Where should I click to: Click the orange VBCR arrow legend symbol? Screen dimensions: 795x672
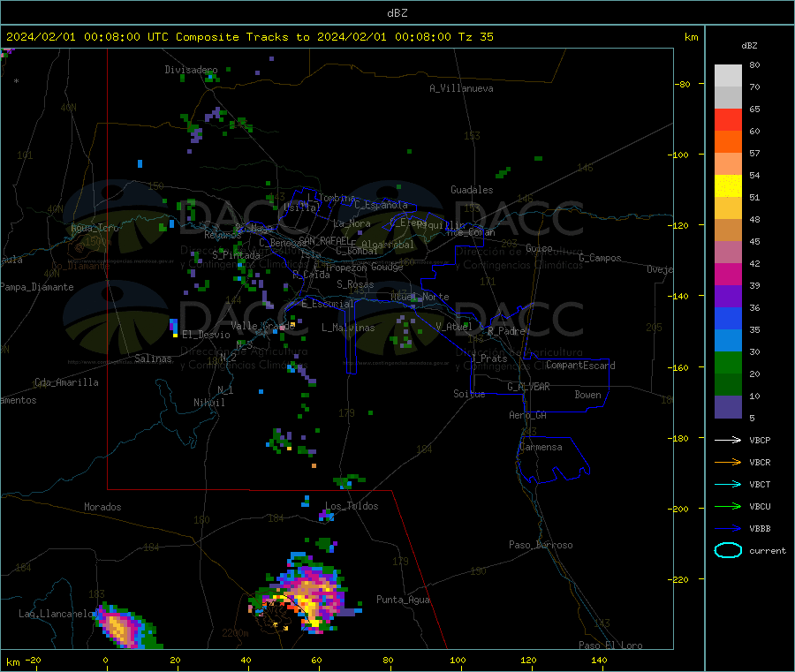728,462
